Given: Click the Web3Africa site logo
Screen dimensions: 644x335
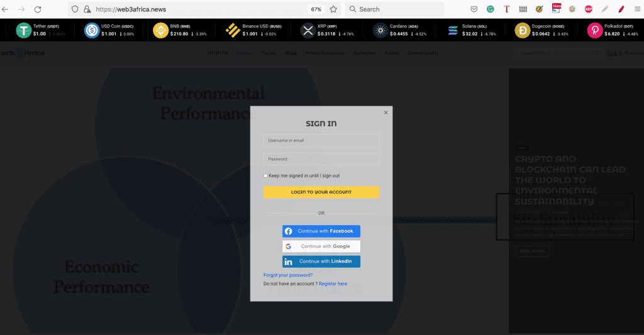Looking at the screenshot, I should tap(23, 53).
